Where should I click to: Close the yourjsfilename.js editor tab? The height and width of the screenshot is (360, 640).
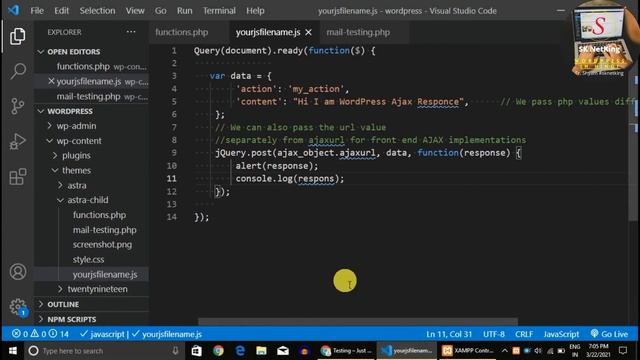pyautogui.click(x=309, y=32)
